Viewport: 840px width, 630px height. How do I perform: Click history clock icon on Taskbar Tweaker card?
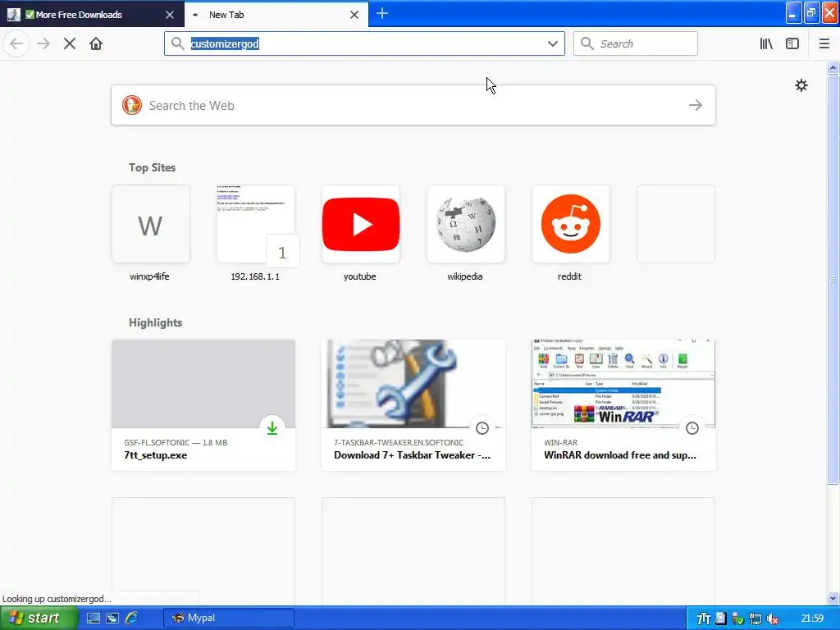tap(482, 428)
